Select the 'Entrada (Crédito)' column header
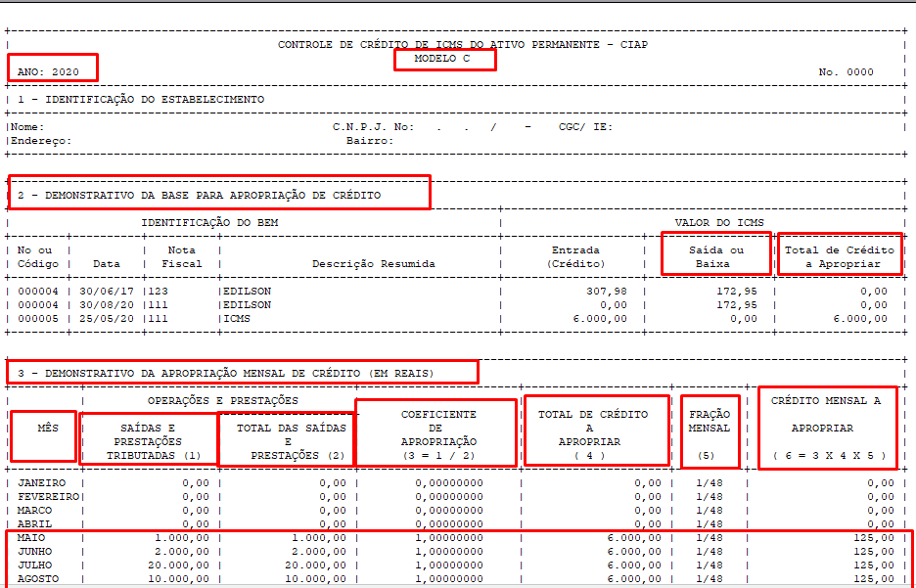 [575, 257]
